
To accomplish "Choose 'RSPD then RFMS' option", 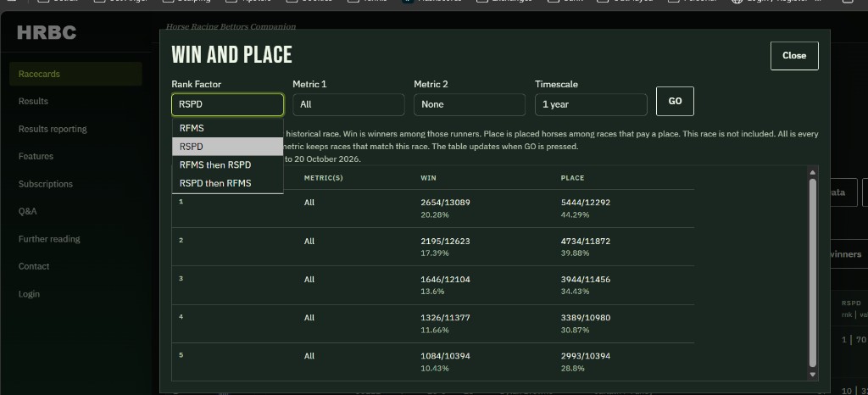I will pos(227,183).
